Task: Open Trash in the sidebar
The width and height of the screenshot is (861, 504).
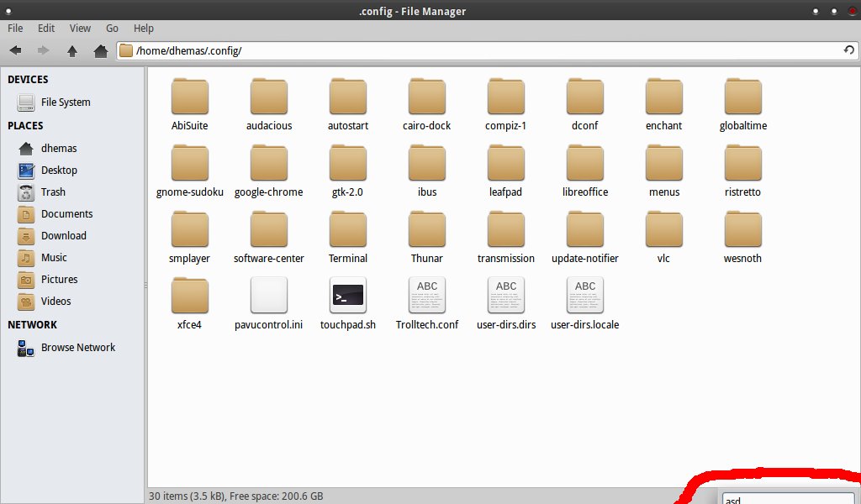Action: pyautogui.click(x=53, y=192)
